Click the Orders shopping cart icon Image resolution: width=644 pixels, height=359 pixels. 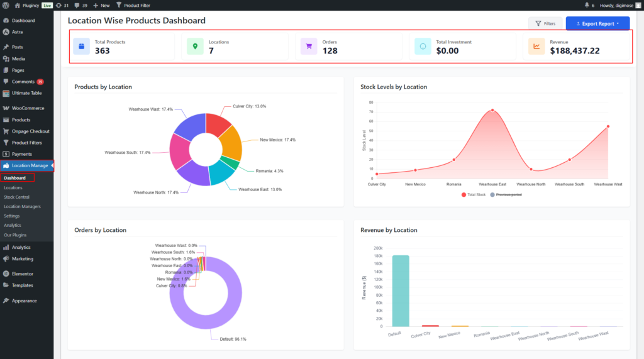[x=309, y=46]
